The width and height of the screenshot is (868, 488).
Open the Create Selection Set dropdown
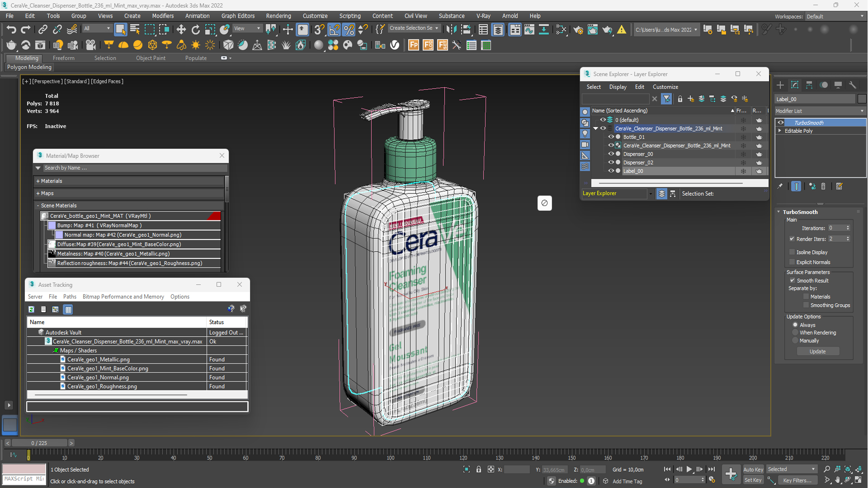point(414,28)
